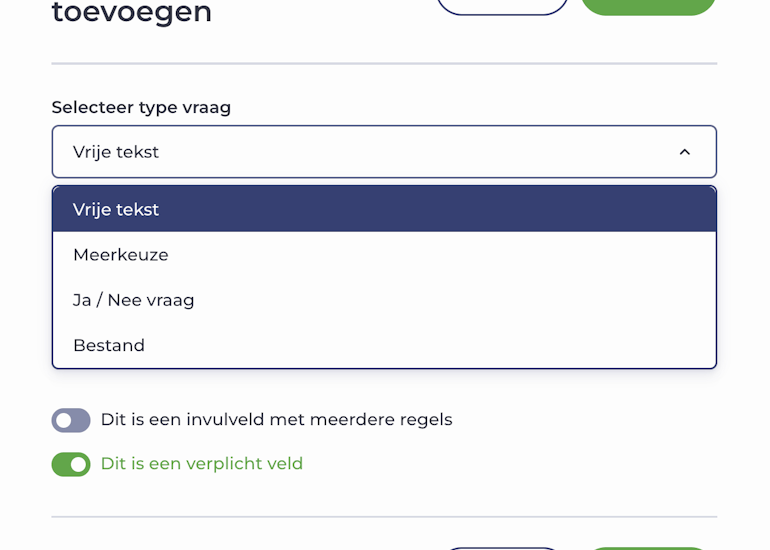Viewport: 770px width, 550px height.
Task: Click the "Dit is een invulveld met meerdere regels" label
Action: coord(276,420)
